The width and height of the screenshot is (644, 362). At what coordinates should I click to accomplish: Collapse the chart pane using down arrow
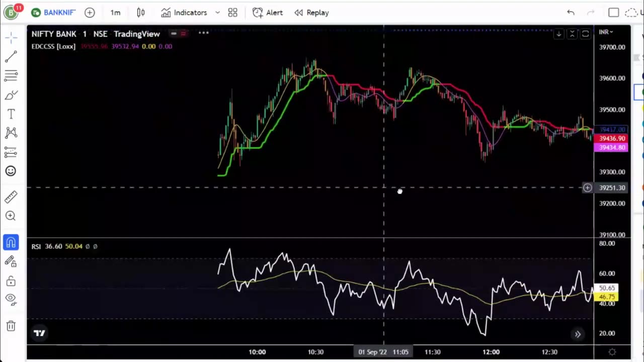558,34
